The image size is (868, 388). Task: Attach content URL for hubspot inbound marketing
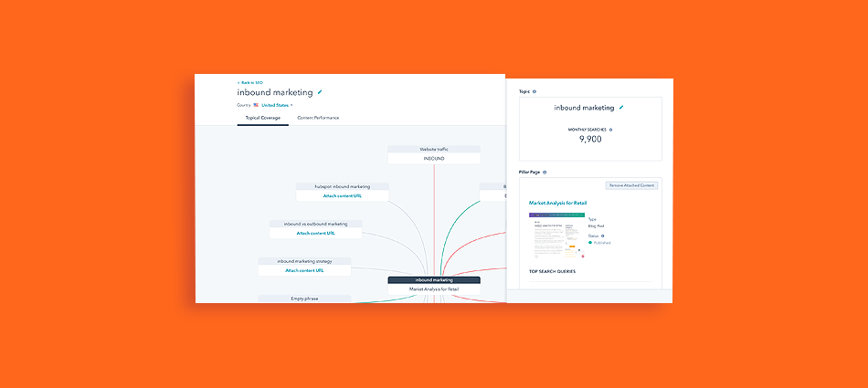click(x=342, y=195)
